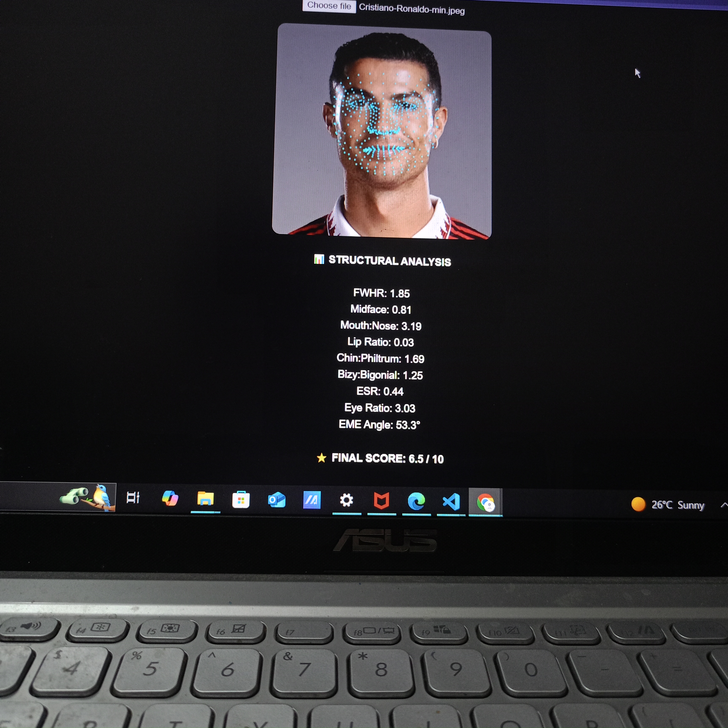Open File Explorer from the taskbar
The image size is (728, 728).
pyautogui.click(x=205, y=499)
